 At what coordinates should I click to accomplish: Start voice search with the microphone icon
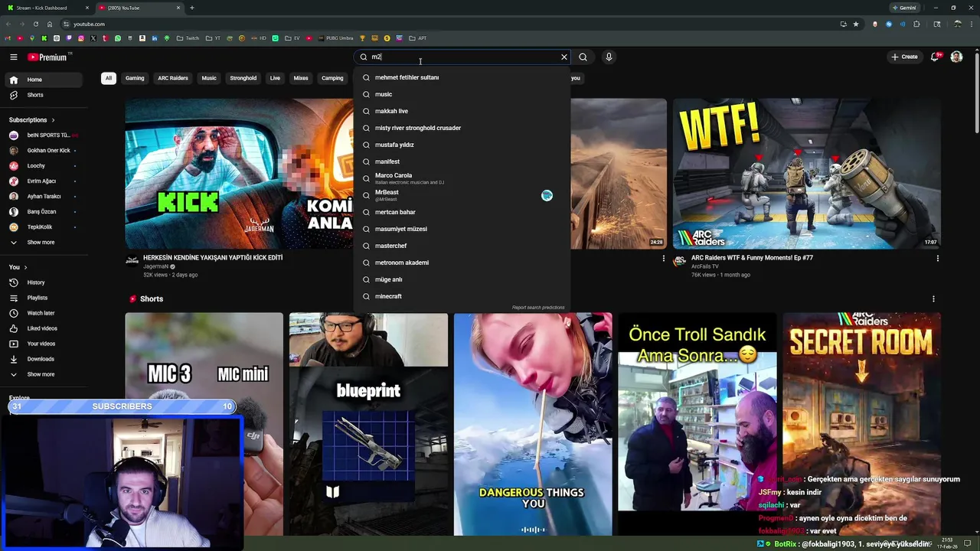pyautogui.click(x=609, y=57)
